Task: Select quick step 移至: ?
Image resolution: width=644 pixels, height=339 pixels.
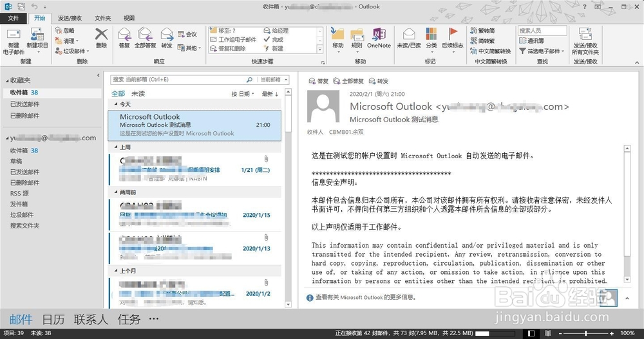Action: click(223, 30)
